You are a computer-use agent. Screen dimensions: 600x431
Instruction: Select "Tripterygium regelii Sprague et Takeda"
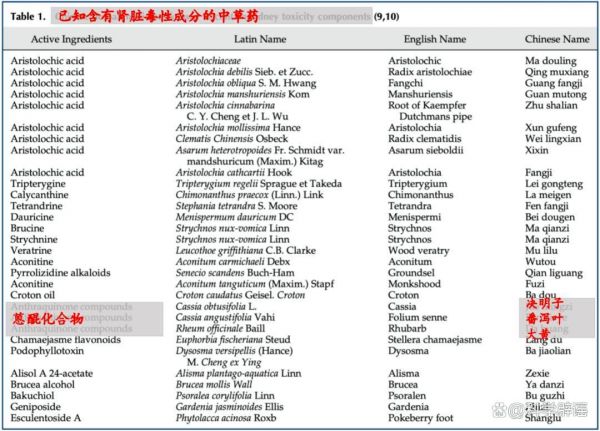coord(259,184)
